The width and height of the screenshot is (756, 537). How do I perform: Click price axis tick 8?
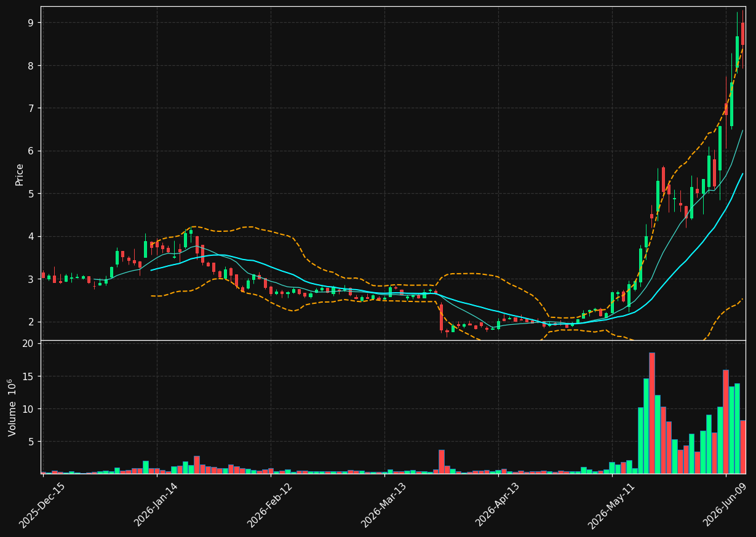(x=31, y=66)
